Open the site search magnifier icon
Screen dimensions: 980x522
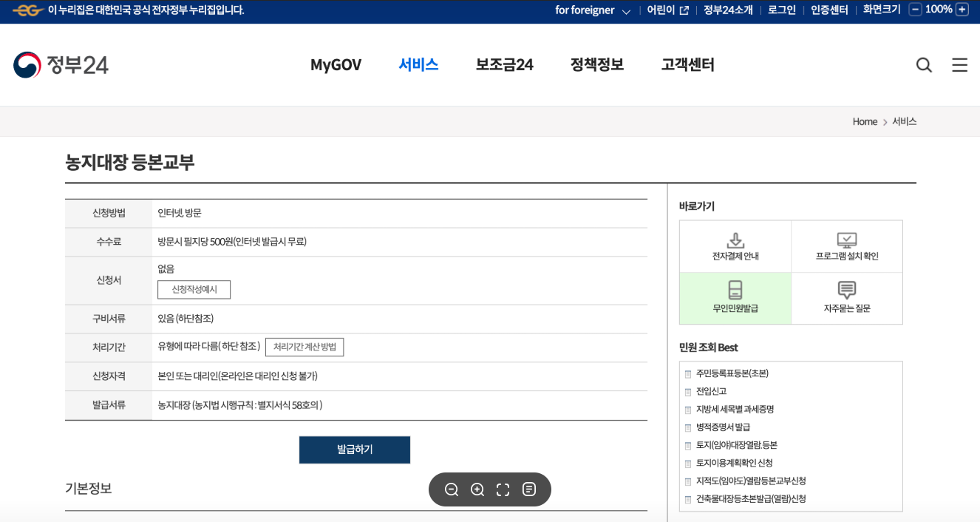pos(924,65)
